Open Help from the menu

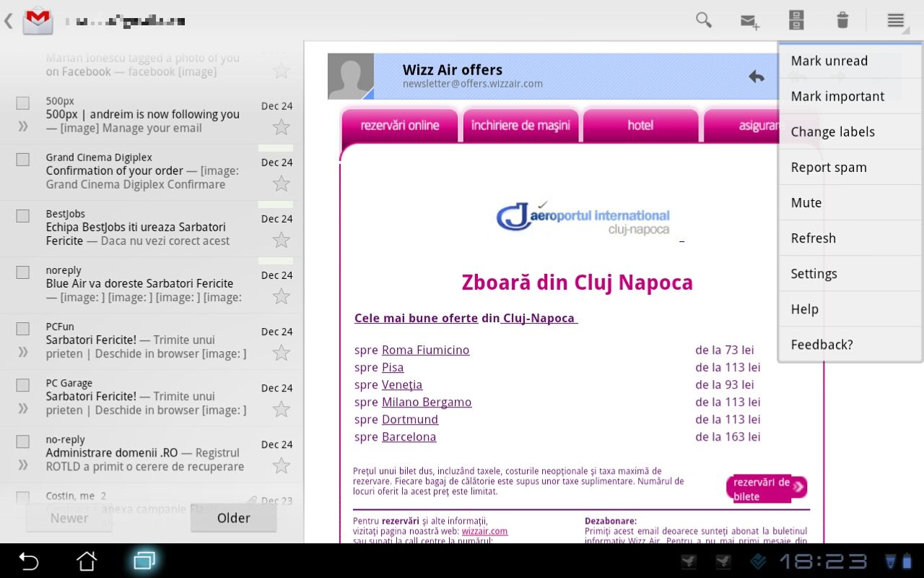pyautogui.click(x=850, y=309)
